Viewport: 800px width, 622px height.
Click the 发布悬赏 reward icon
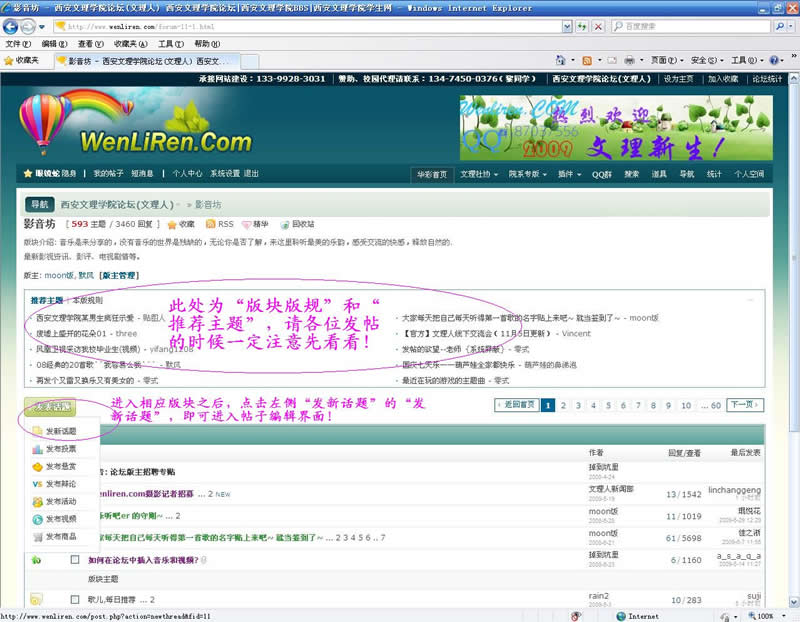tap(37, 466)
